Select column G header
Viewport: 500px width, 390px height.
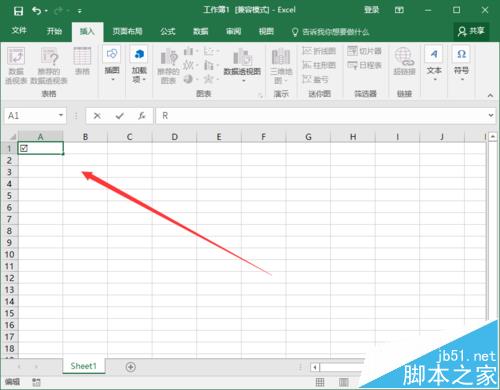(x=308, y=137)
